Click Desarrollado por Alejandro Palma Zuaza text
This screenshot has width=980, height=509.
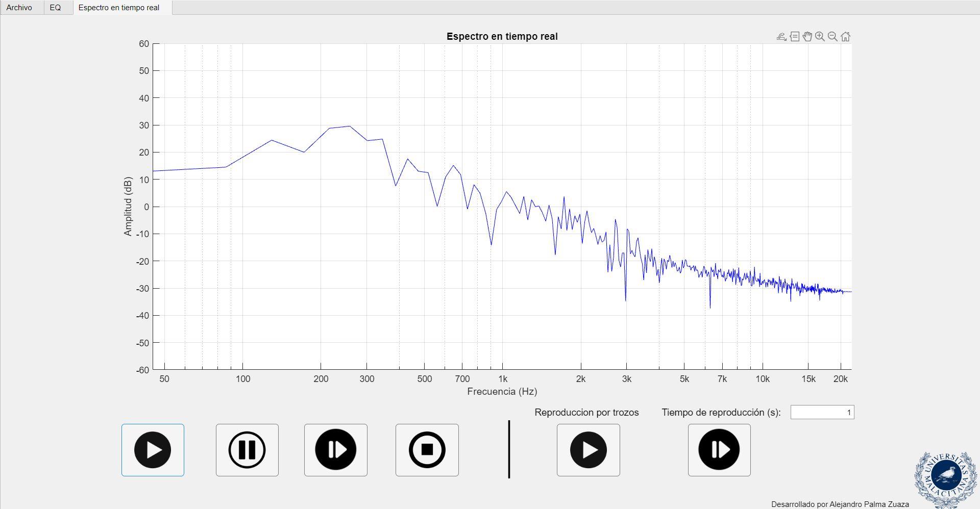pos(840,504)
